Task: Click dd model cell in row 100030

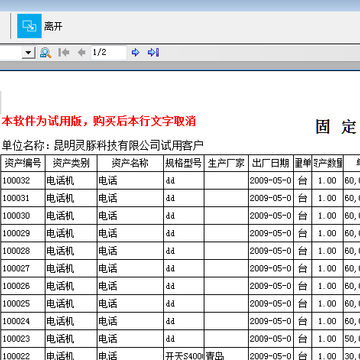Action: coord(184,216)
